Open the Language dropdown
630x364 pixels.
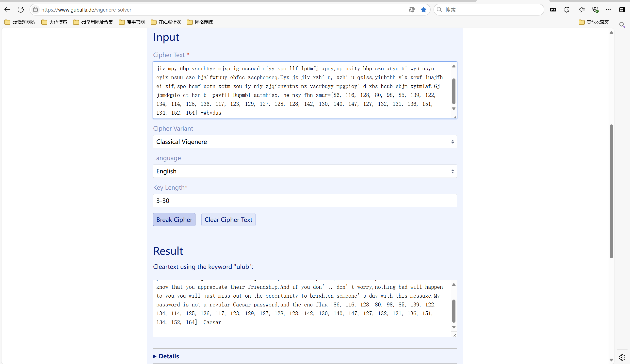click(x=305, y=171)
